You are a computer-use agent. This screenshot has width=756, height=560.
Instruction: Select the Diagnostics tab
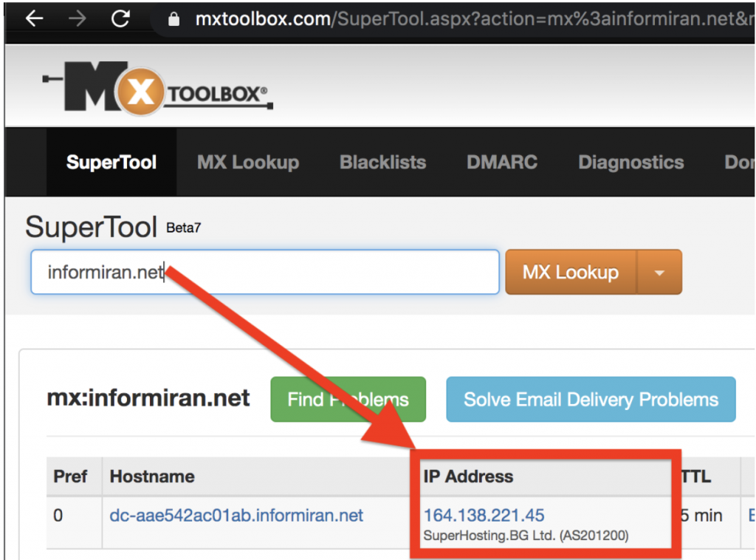[x=630, y=163]
